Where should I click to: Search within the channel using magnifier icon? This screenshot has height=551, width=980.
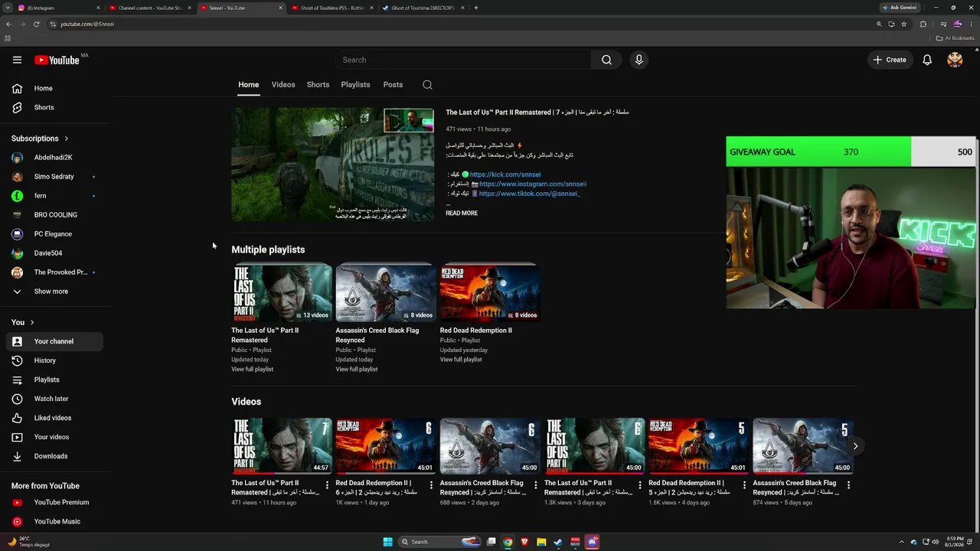click(x=427, y=85)
